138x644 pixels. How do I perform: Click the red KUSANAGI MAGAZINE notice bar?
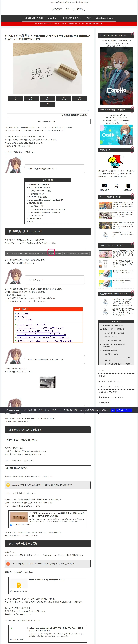click(x=69, y=24)
